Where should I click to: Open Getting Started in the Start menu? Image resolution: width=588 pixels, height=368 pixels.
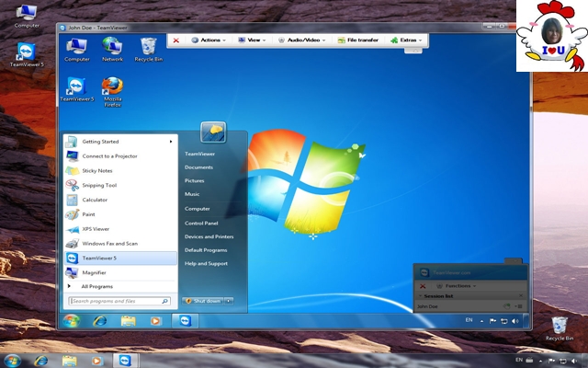coord(120,142)
